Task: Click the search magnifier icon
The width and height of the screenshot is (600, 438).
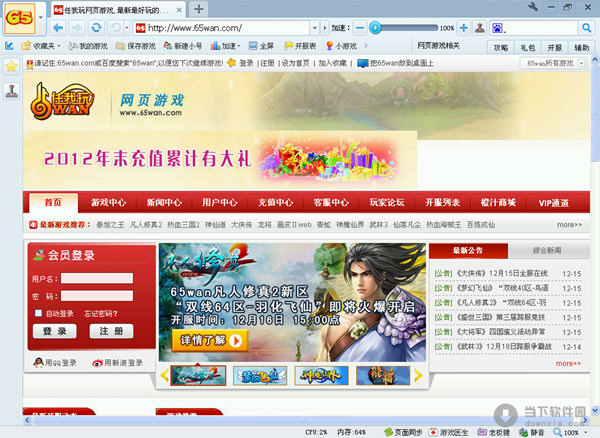Action: 586,28
